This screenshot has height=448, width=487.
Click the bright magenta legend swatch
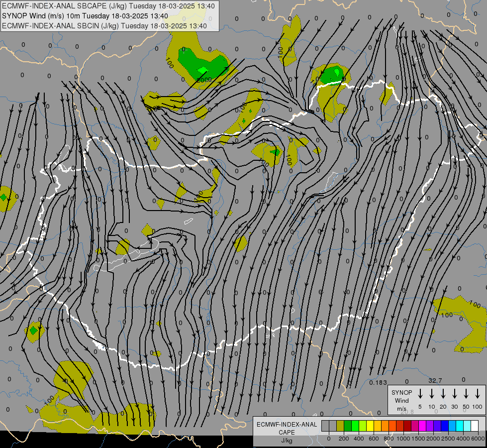[422, 426]
